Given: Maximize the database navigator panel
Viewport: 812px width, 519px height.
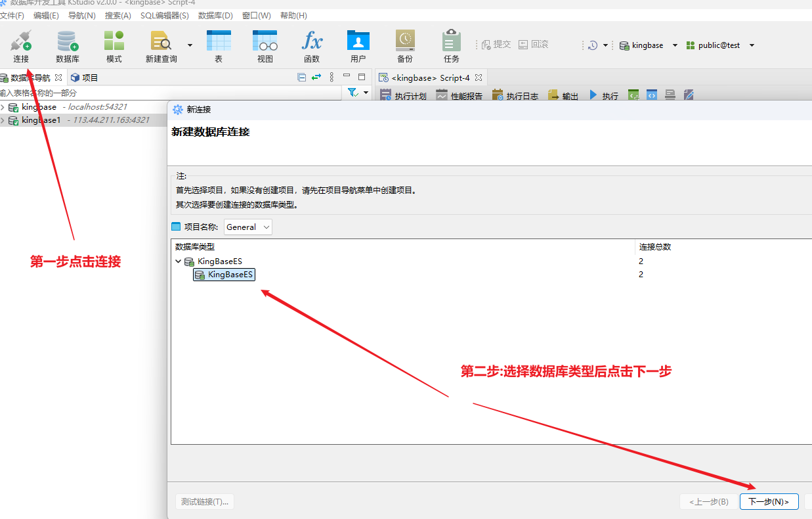Looking at the screenshot, I should 362,77.
